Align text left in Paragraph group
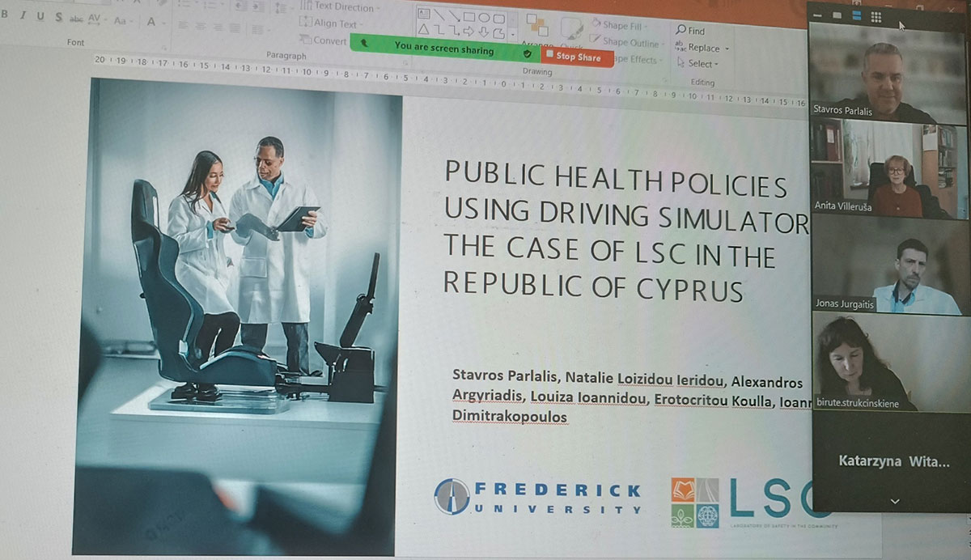The width and height of the screenshot is (971, 560). (x=182, y=26)
